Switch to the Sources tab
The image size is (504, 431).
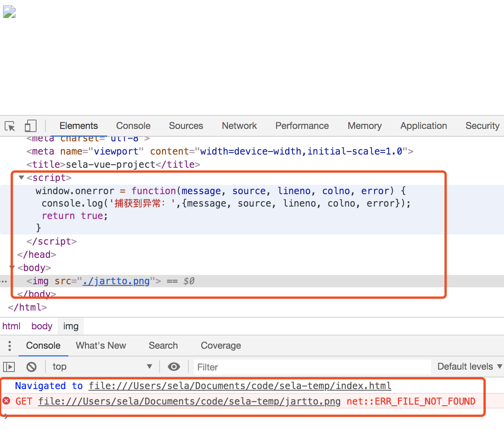[186, 126]
